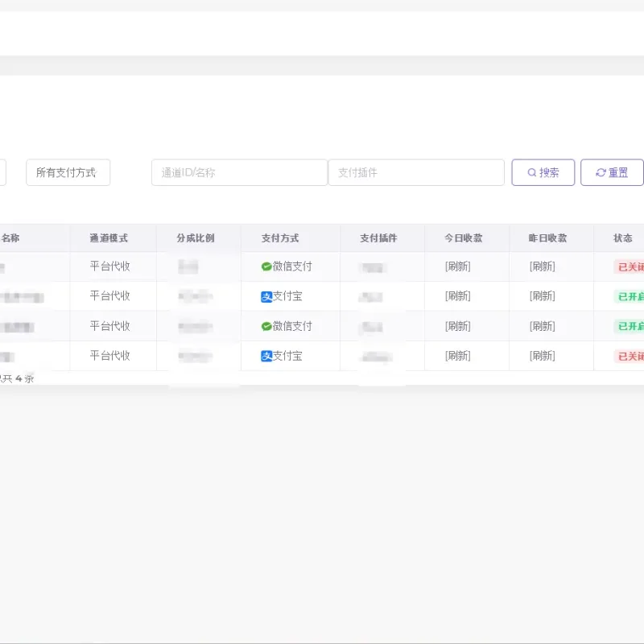Click the 今日收款 column header

tap(464, 238)
